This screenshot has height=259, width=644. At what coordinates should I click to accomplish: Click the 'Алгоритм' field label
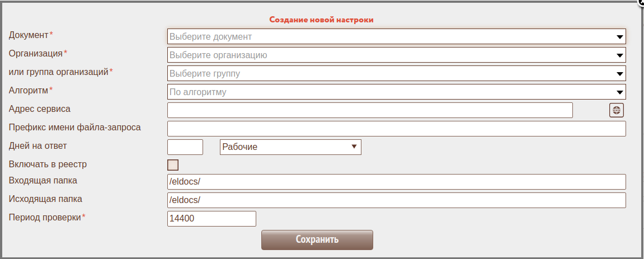[x=29, y=90]
